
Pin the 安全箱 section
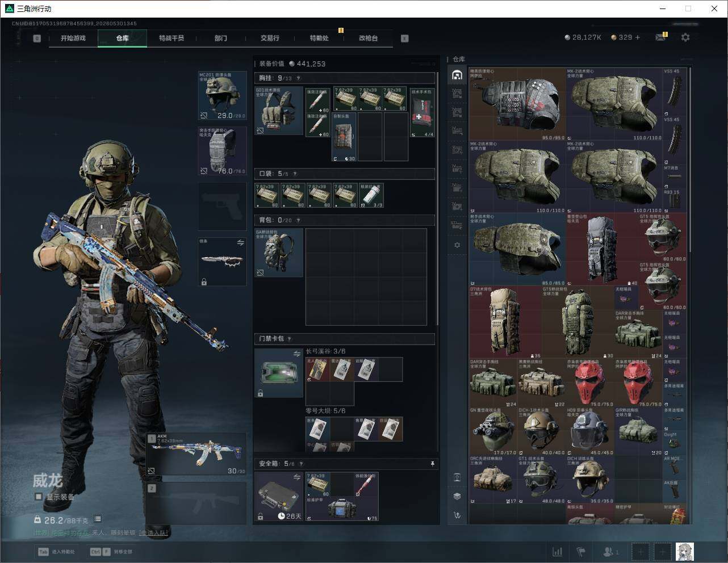(432, 464)
